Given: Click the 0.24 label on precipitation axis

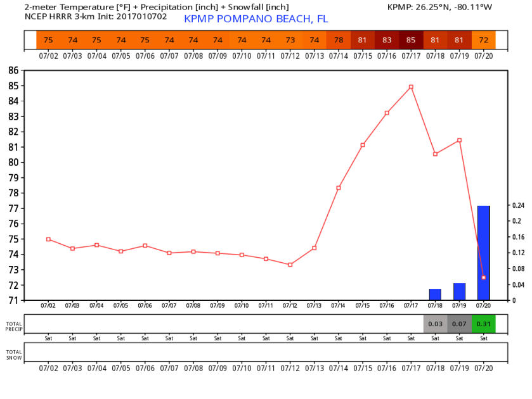Looking at the screenshot, I should point(517,205).
